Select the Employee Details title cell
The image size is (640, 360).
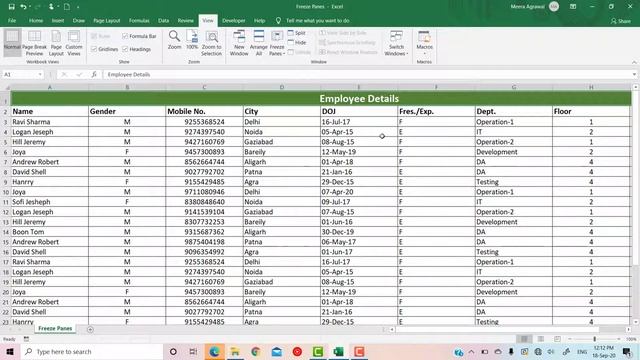pos(321,98)
